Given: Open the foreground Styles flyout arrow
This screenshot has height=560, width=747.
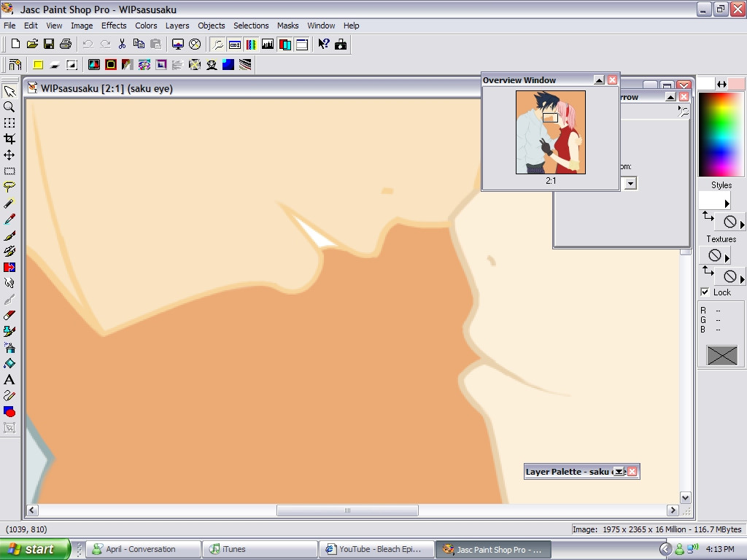Looking at the screenshot, I should [x=727, y=204].
